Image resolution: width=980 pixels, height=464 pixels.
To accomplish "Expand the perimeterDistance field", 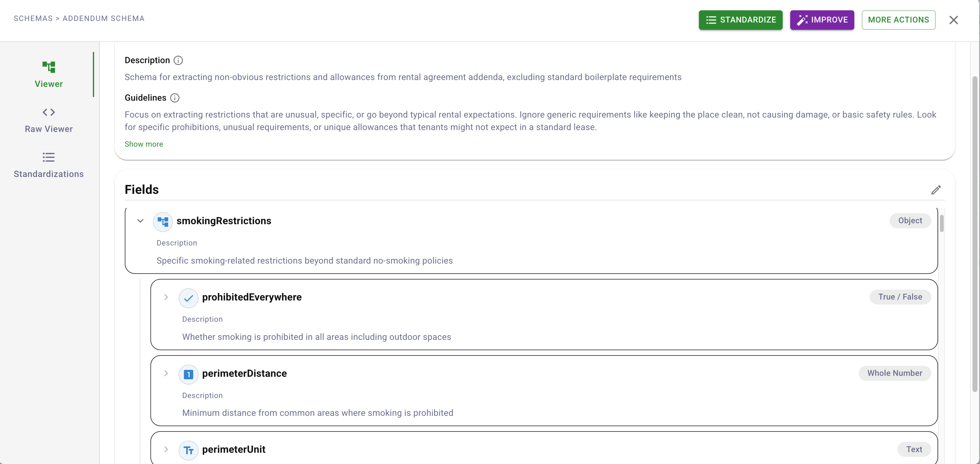I will point(166,373).
